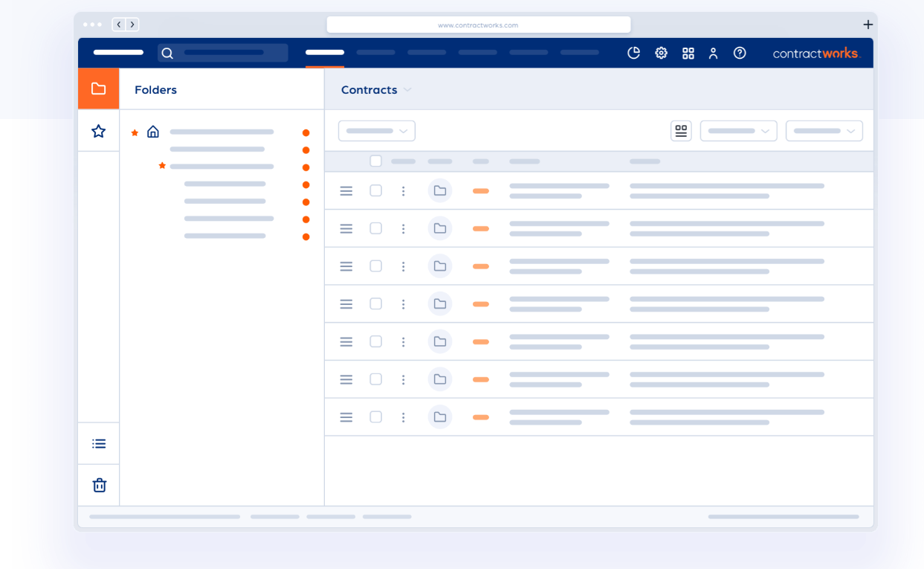Open the list icon at sidebar bottom
Image resolution: width=924 pixels, height=569 pixels.
98,443
